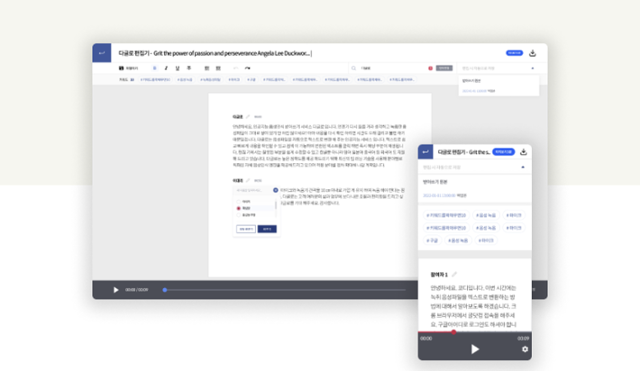Click the speaker popup list scrollbar

point(276,205)
